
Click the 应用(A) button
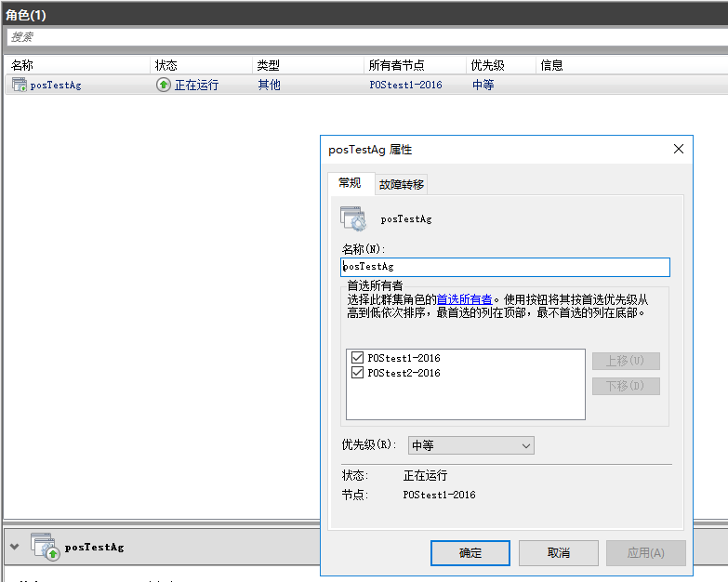click(645, 553)
